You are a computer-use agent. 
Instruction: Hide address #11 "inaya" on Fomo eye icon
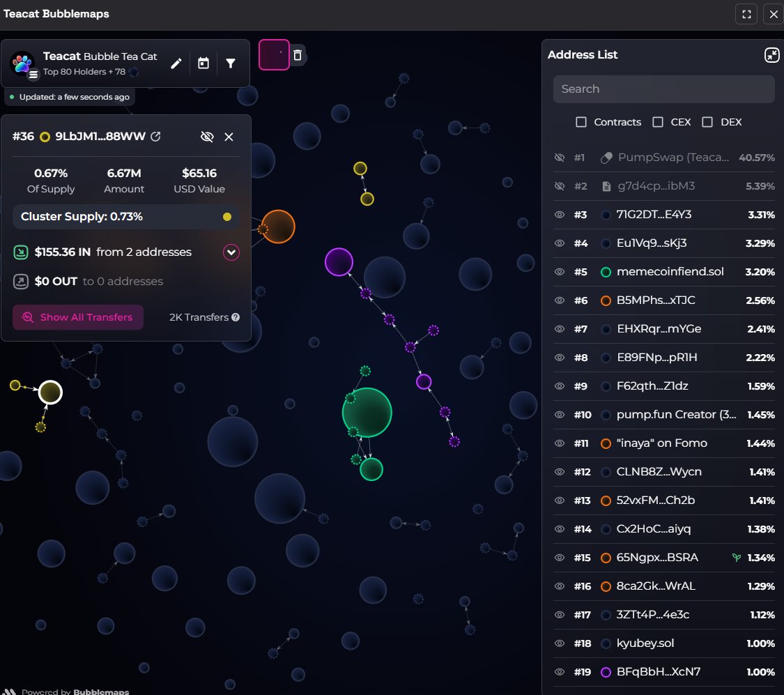(560, 443)
